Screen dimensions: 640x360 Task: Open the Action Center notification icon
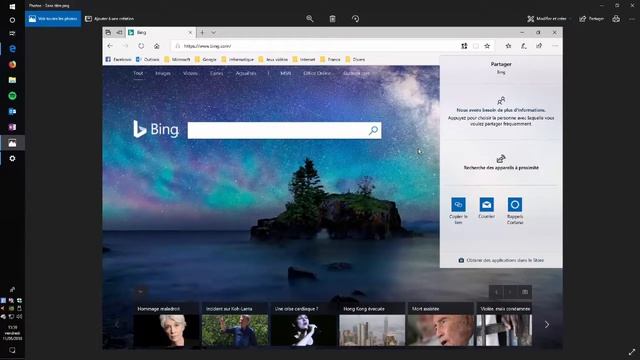click(x=12, y=350)
